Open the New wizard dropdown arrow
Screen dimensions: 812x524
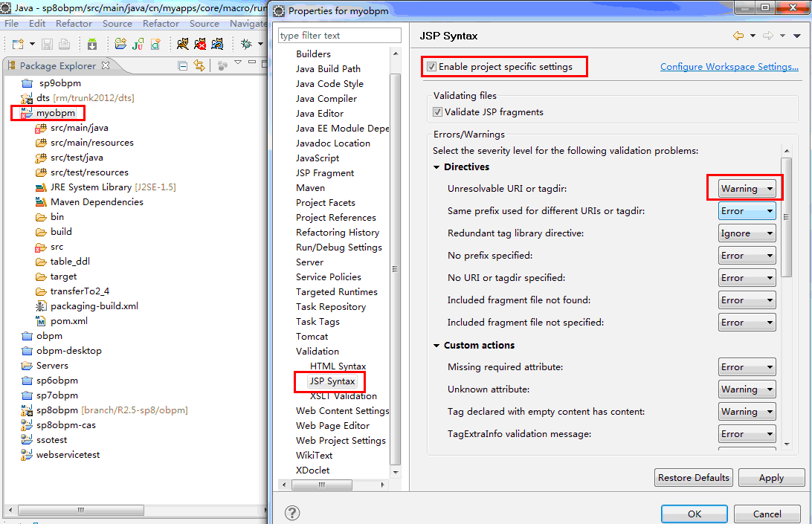click(x=32, y=44)
